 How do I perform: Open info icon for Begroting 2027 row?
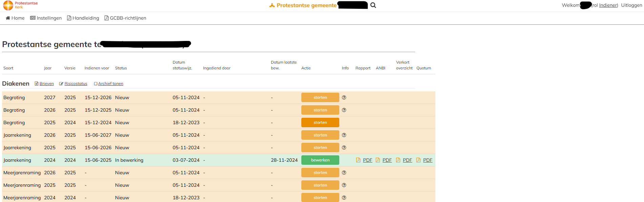[x=344, y=97]
